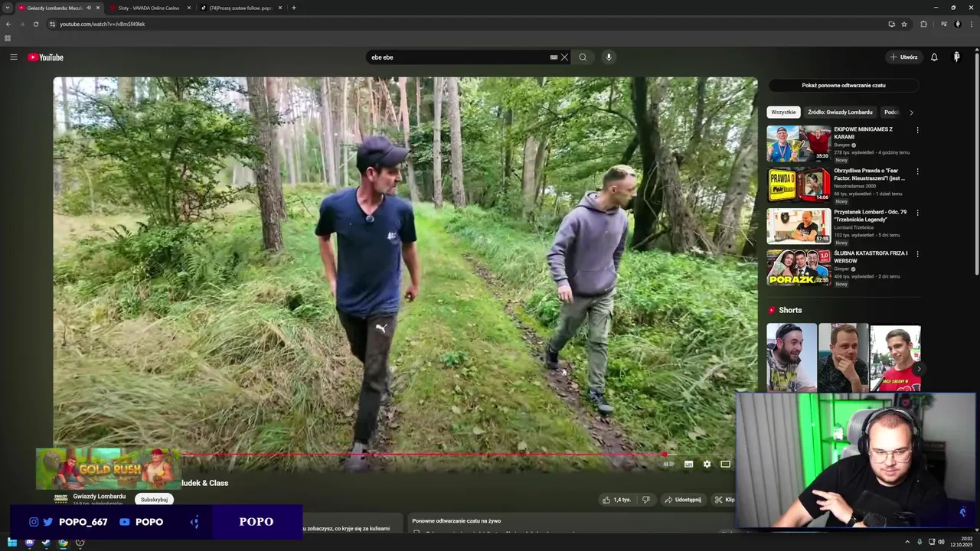This screenshot has width=980, height=551.
Task: Open the Chrome extensions puzzle icon
Action: 924,24
